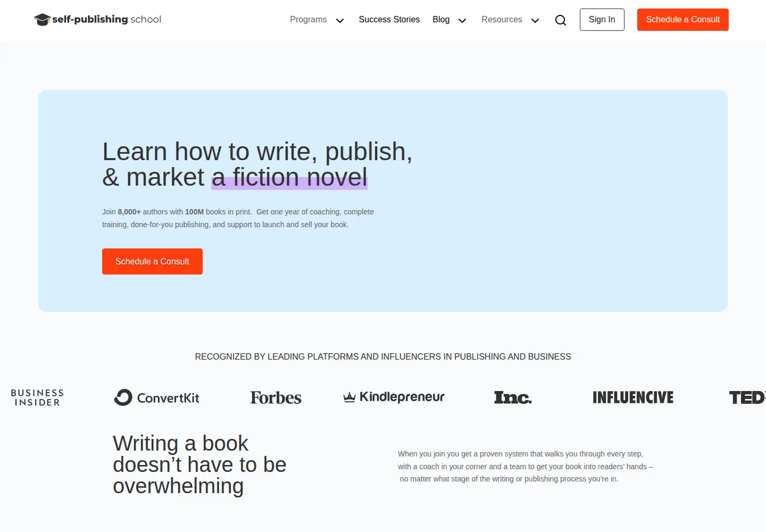Expand the Programs dropdown chevron

[x=340, y=21]
